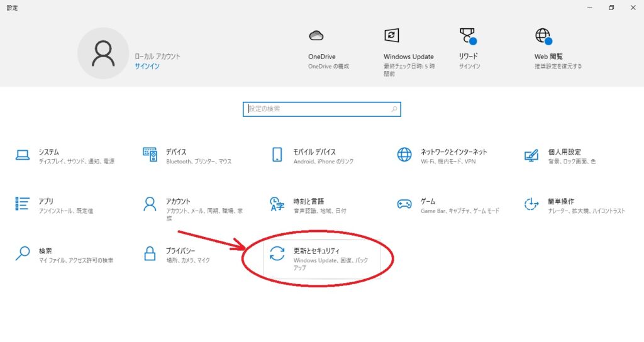This screenshot has height=342, width=644.
Task: Click the ナレーター、拡大鏡、ハイコントラスト description
Action: click(587, 211)
